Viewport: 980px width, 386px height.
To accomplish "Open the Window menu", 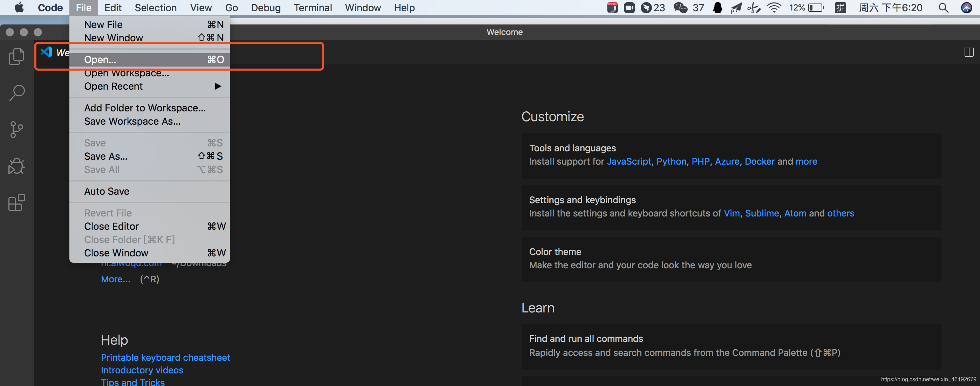I will [x=362, y=8].
